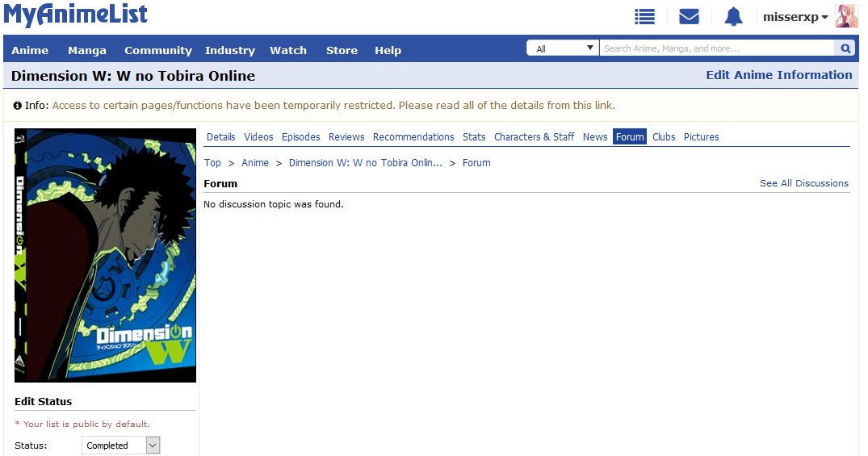This screenshot has height=456, width=868.
Task: Click the Anime breadcrumb link
Action: 254,163
